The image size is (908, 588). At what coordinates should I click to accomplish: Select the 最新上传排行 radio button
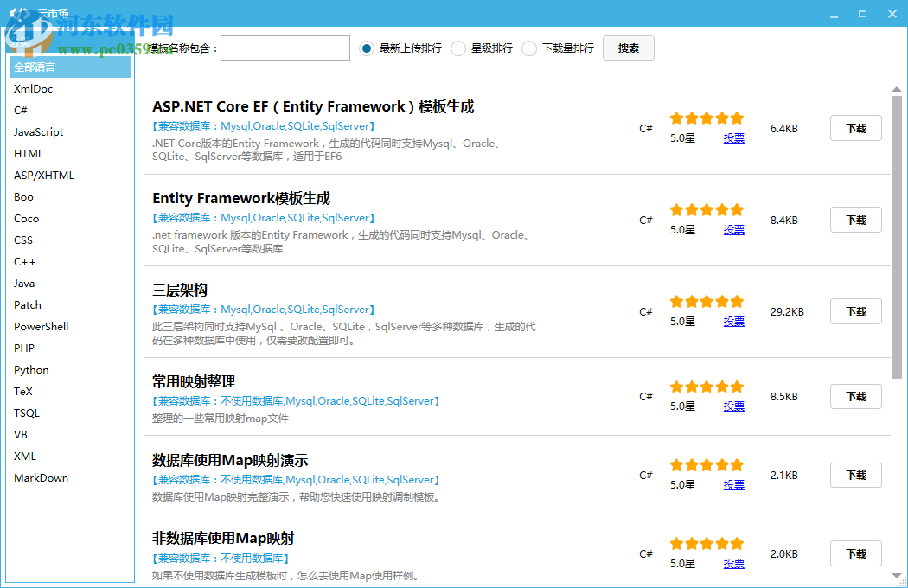[x=367, y=48]
